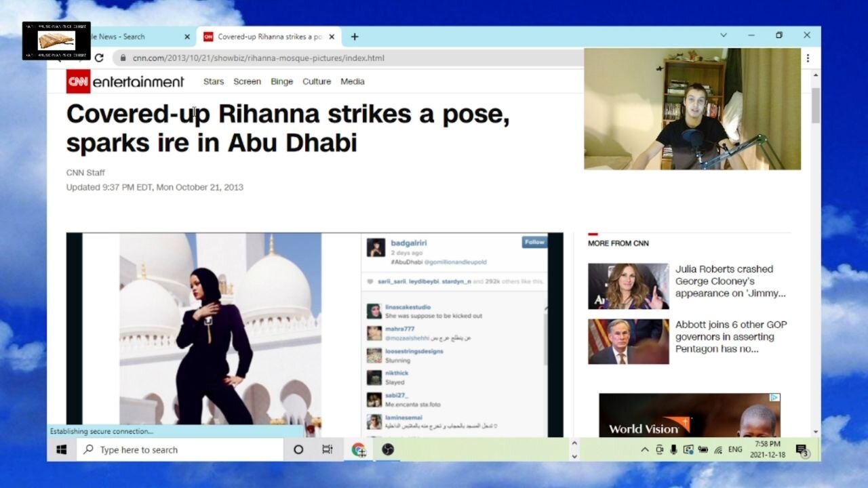The image size is (868, 488).
Task: Open a new tab with the plus button
Action: 354,37
